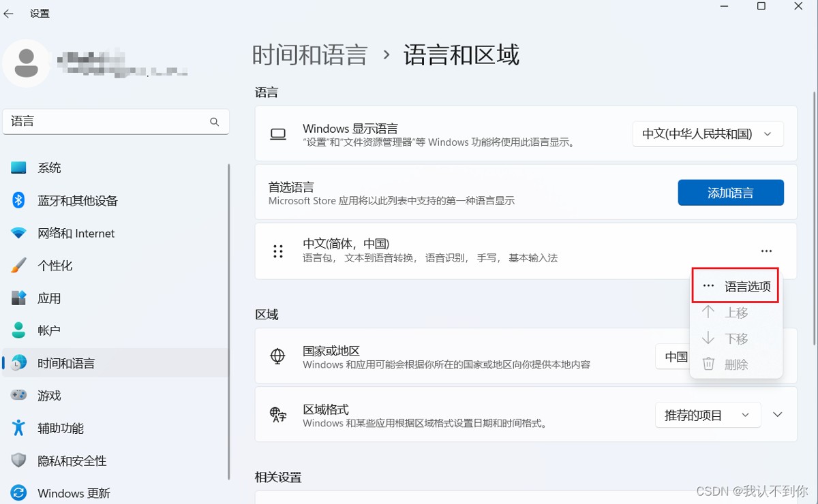Open the 游戏 controller icon

(x=18, y=395)
